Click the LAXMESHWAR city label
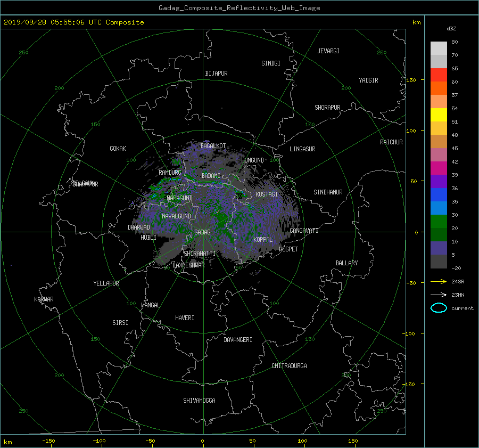This screenshot has height=448, width=479. (188, 265)
